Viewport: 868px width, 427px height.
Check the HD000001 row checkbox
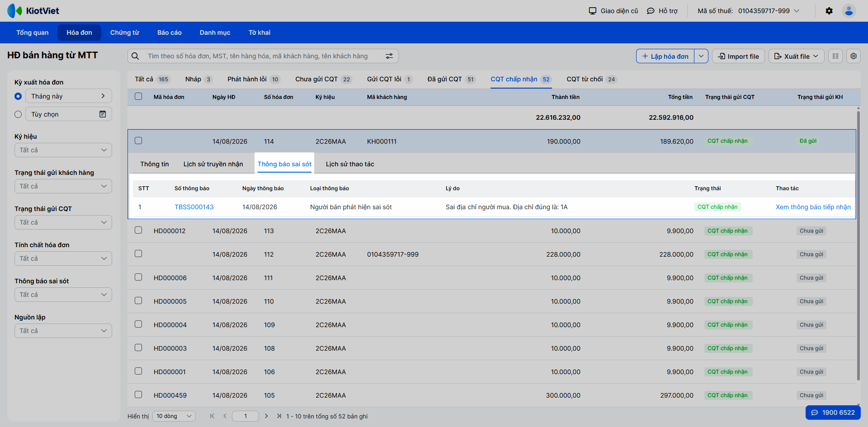(x=138, y=371)
